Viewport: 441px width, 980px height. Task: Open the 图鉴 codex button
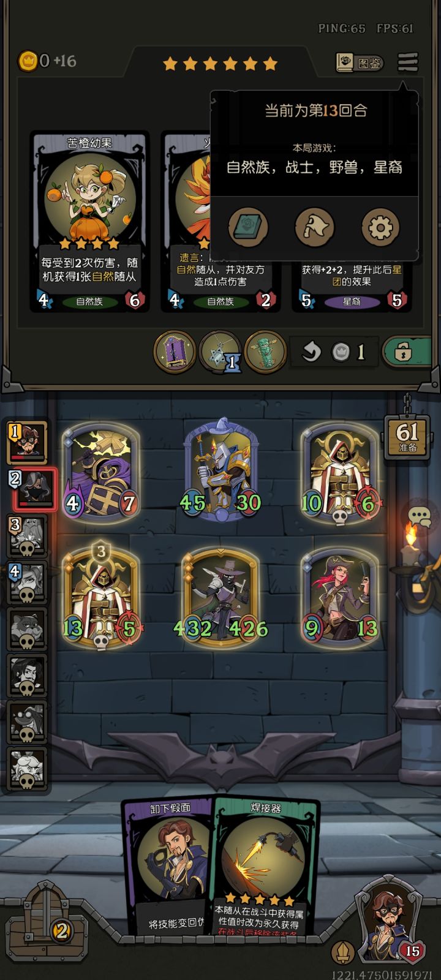360,62
